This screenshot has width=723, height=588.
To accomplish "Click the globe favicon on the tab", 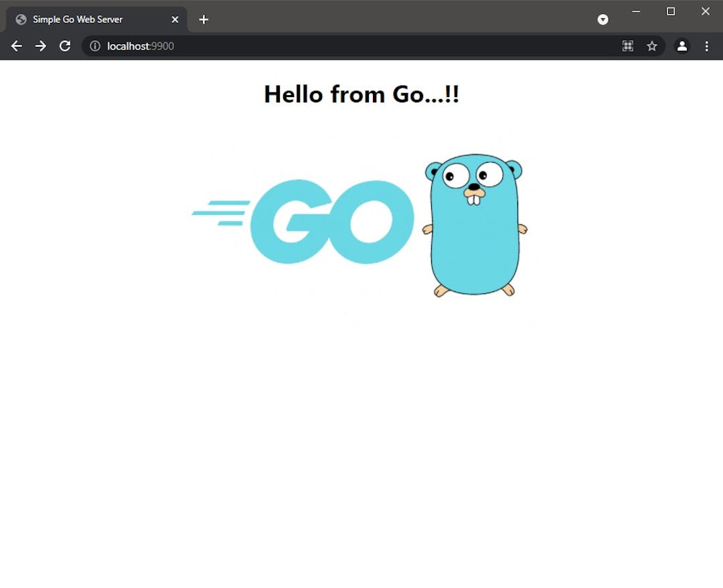I will click(21, 19).
